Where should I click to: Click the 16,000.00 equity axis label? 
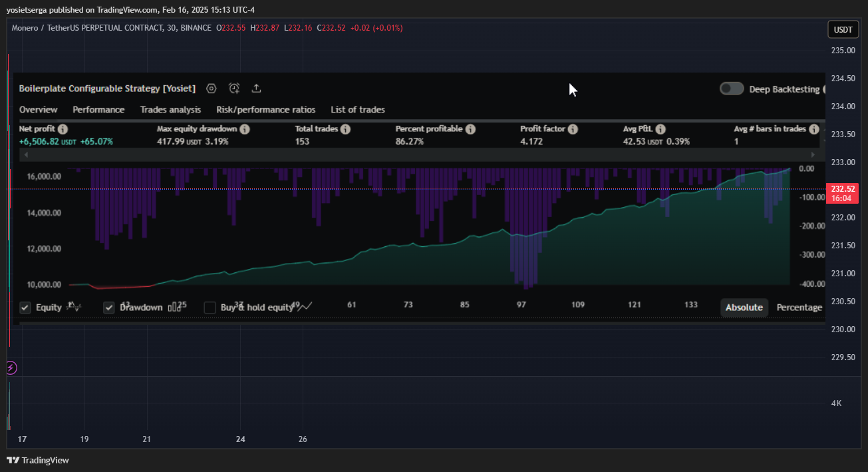45,177
